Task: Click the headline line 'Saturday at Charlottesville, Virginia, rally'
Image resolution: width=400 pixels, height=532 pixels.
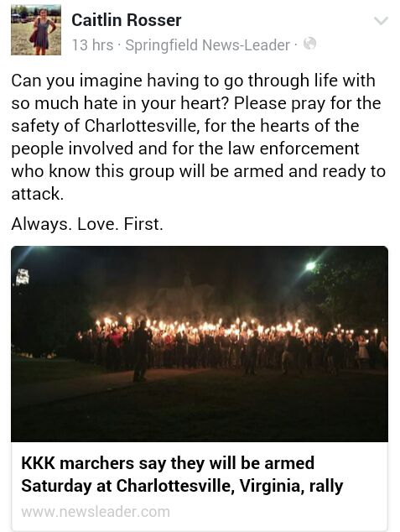Action: click(x=182, y=486)
